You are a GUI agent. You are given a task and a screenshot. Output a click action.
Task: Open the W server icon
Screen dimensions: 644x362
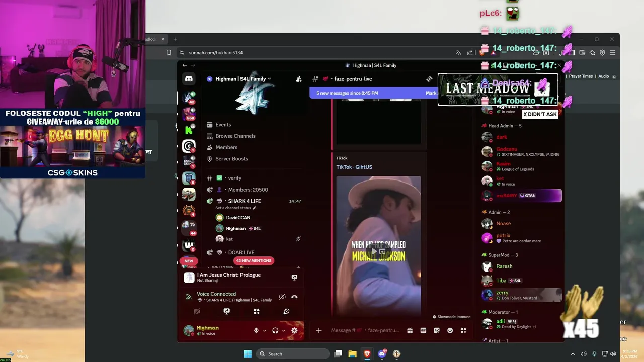(189, 245)
